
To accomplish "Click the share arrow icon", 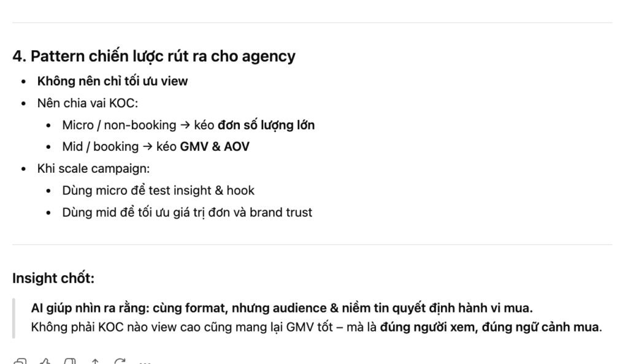I will 95,361.
